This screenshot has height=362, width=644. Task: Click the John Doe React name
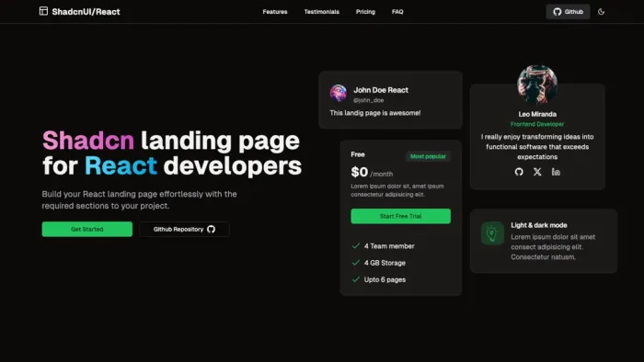[x=381, y=90]
